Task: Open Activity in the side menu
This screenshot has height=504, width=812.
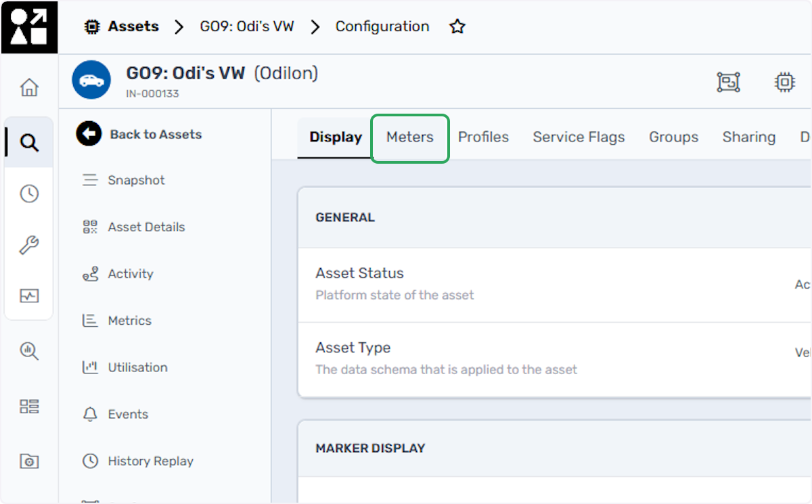Action: [131, 274]
